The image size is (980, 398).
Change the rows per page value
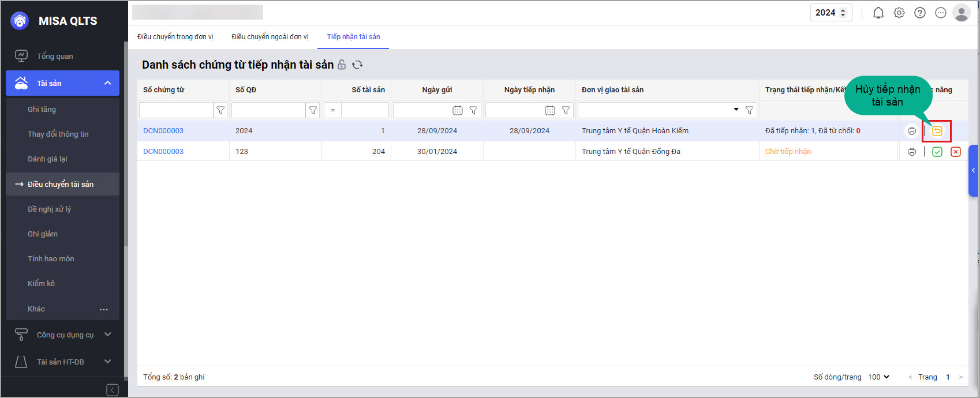click(878, 377)
